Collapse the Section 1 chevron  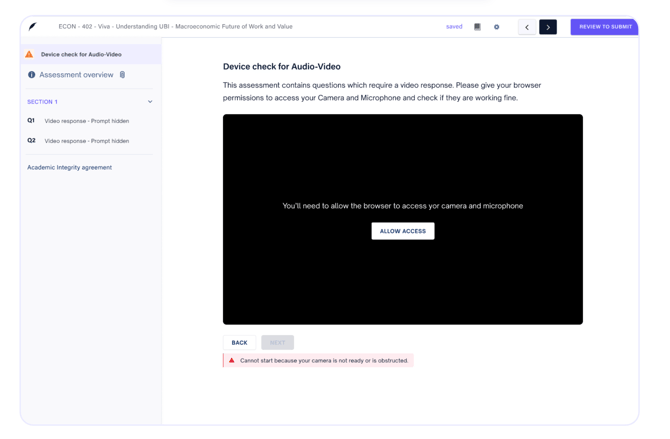pos(150,102)
